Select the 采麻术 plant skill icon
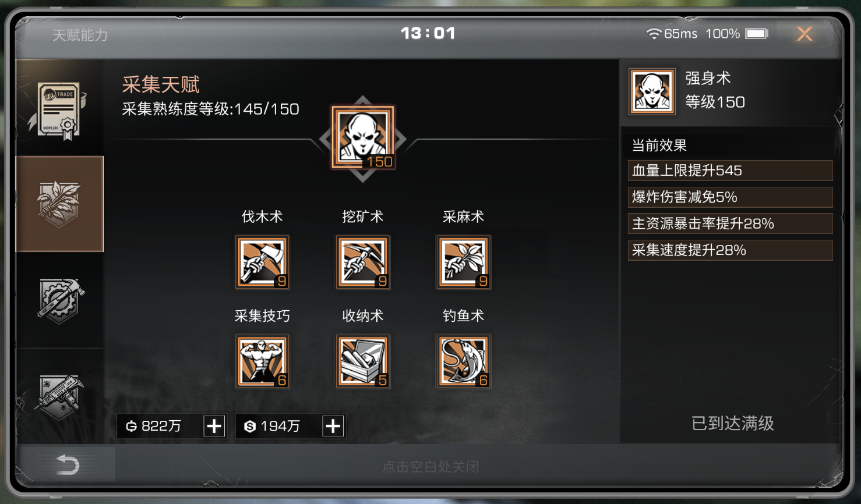The width and height of the screenshot is (861, 504). click(x=464, y=262)
